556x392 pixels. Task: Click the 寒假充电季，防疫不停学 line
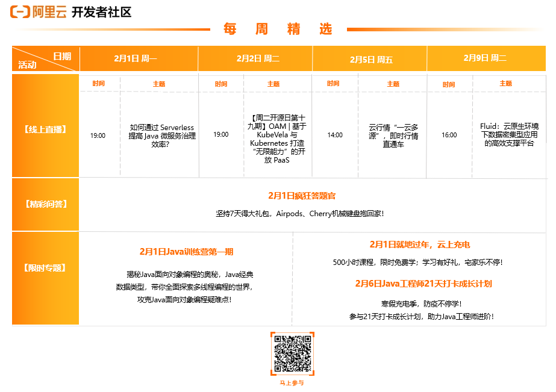421,303
